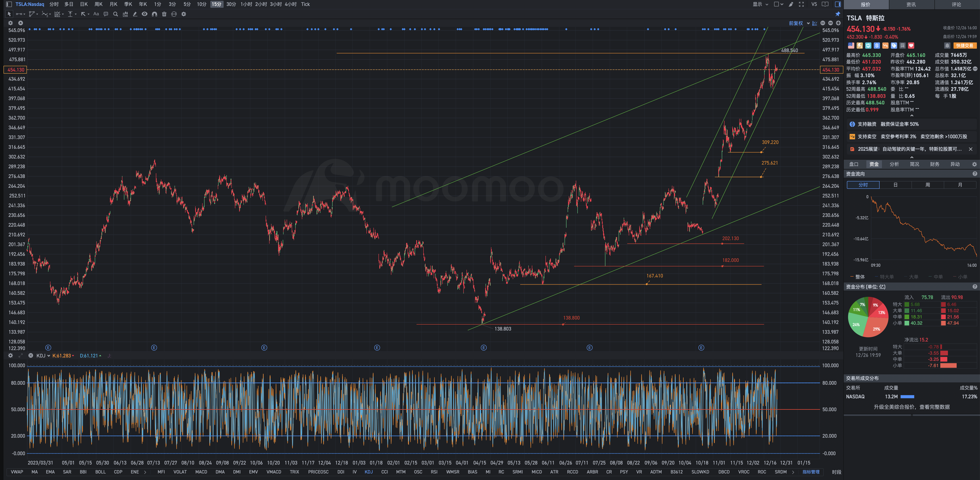Open the 显示 display dropdown

pos(760,4)
